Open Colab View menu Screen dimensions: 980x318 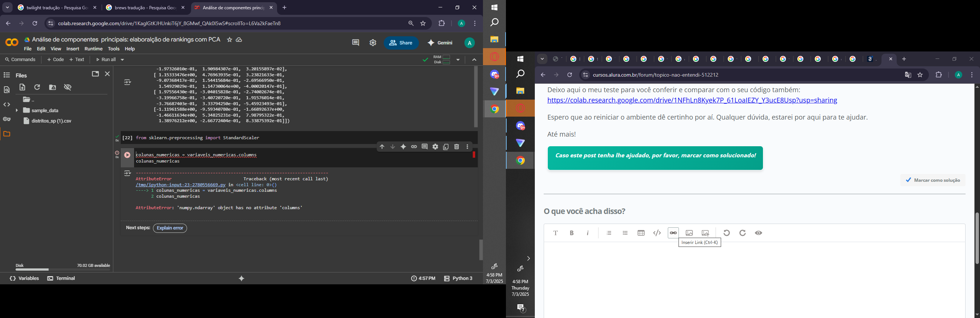[x=56, y=49]
